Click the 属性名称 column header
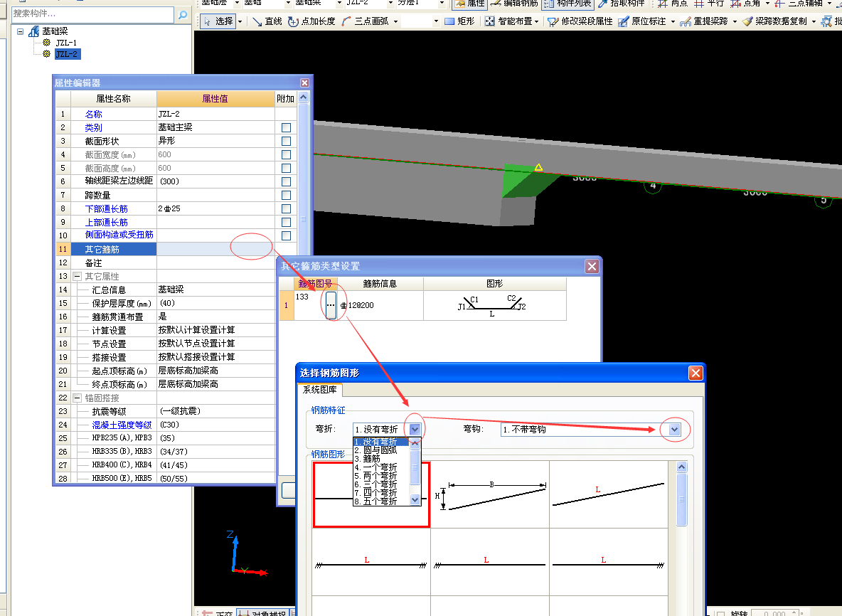Viewport: 842px width, 616px height. (113, 99)
